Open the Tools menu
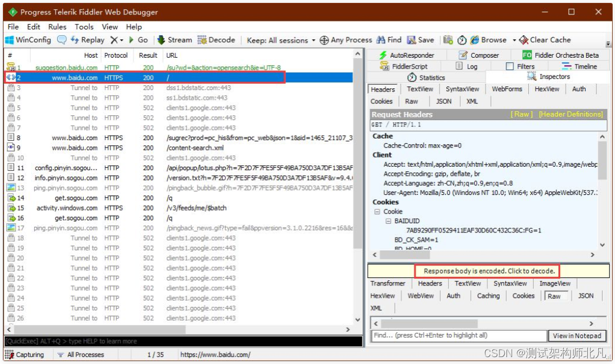 pos(84,27)
